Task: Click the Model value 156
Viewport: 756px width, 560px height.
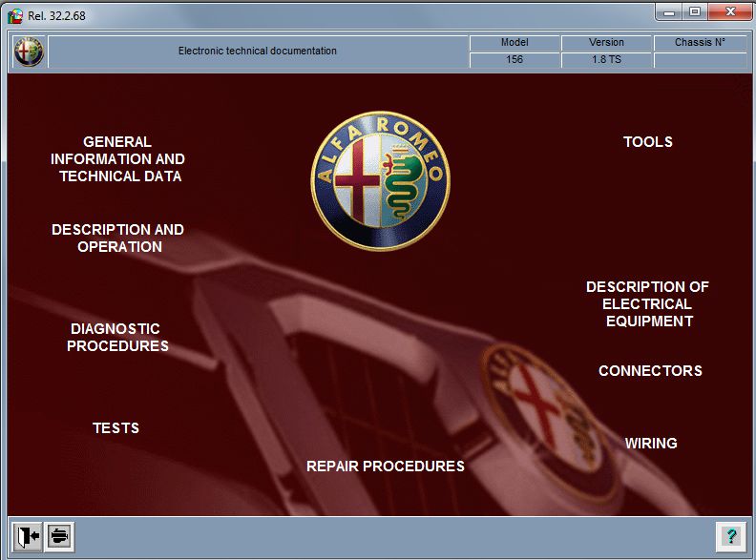Action: 514,60
